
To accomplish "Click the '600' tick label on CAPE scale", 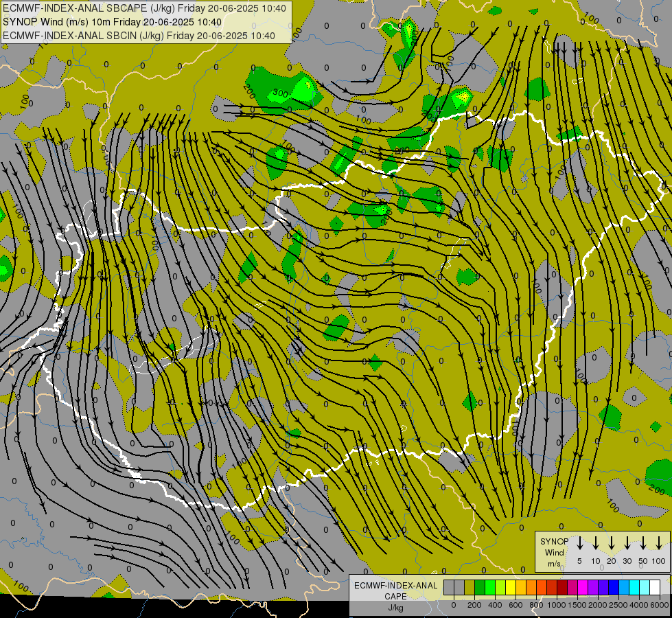I will point(515,605).
